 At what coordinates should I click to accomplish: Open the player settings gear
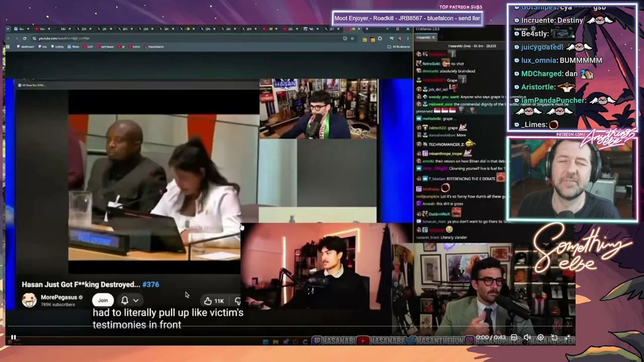541,337
